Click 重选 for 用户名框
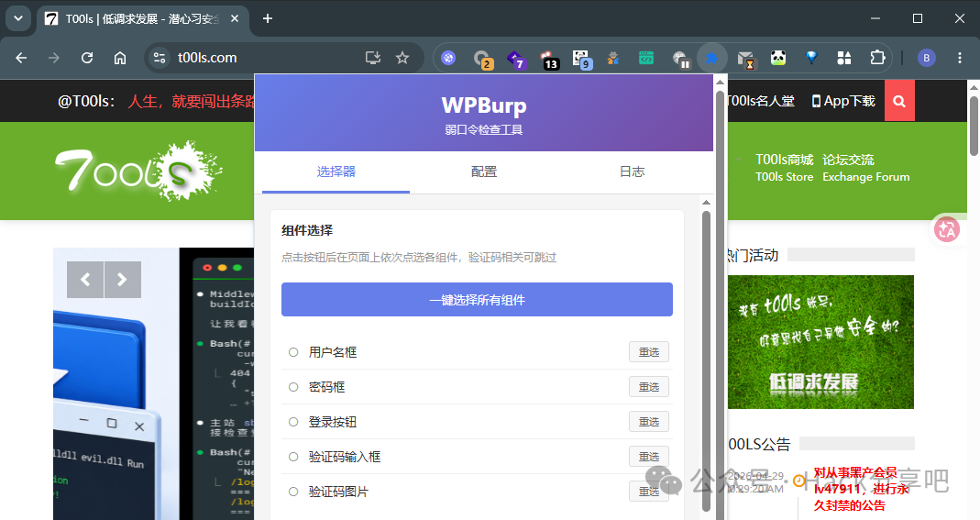 (x=649, y=352)
